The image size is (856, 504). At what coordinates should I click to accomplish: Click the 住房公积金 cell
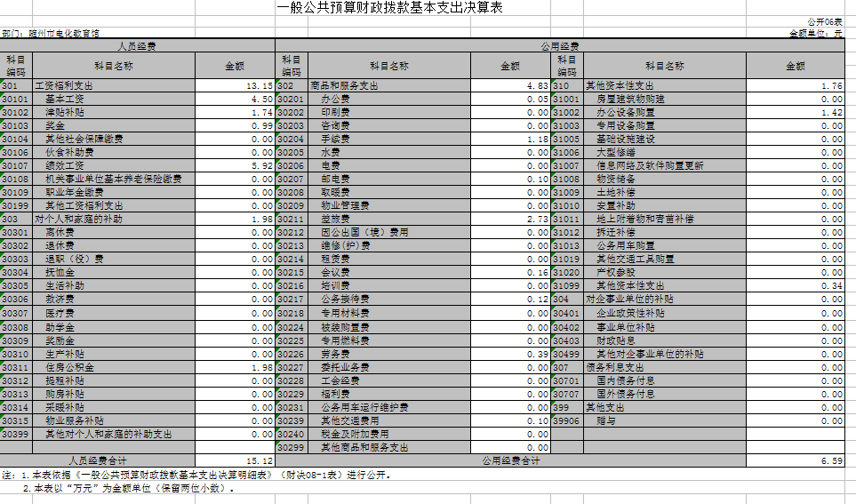coord(114,367)
